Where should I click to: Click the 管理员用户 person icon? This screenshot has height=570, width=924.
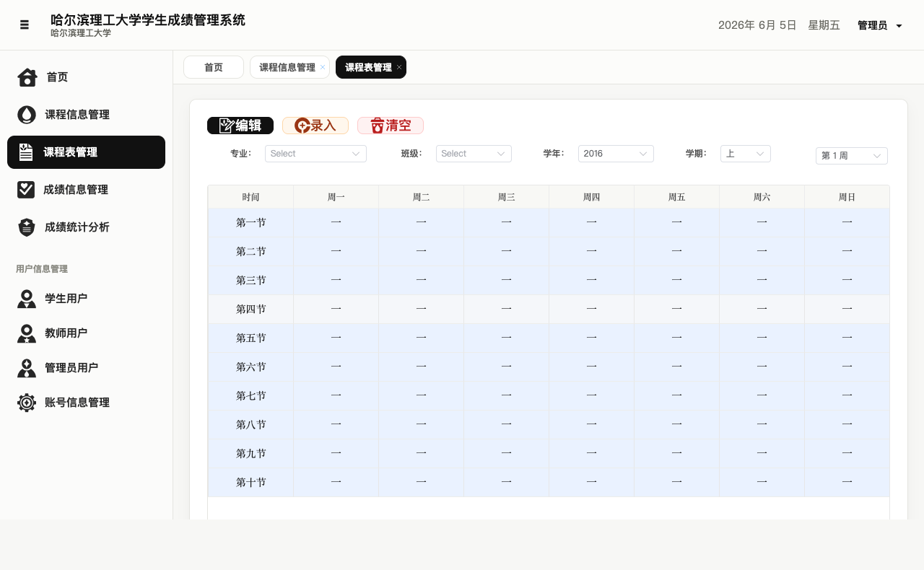(27, 368)
